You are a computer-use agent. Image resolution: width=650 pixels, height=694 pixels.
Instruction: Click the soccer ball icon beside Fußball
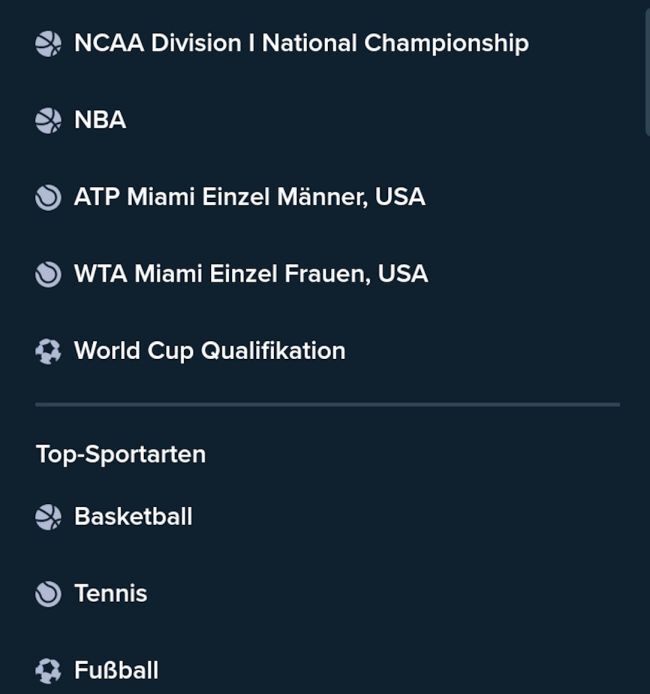(x=48, y=670)
